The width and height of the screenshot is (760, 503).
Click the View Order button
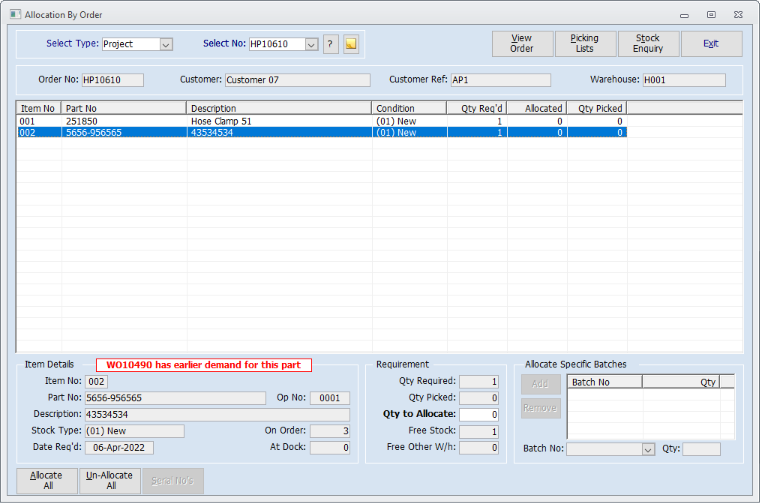coord(522,44)
